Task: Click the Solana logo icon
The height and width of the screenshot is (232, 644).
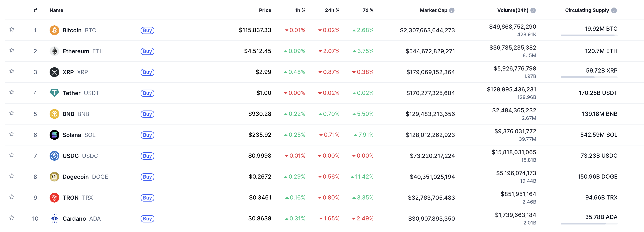Action: 54,135
